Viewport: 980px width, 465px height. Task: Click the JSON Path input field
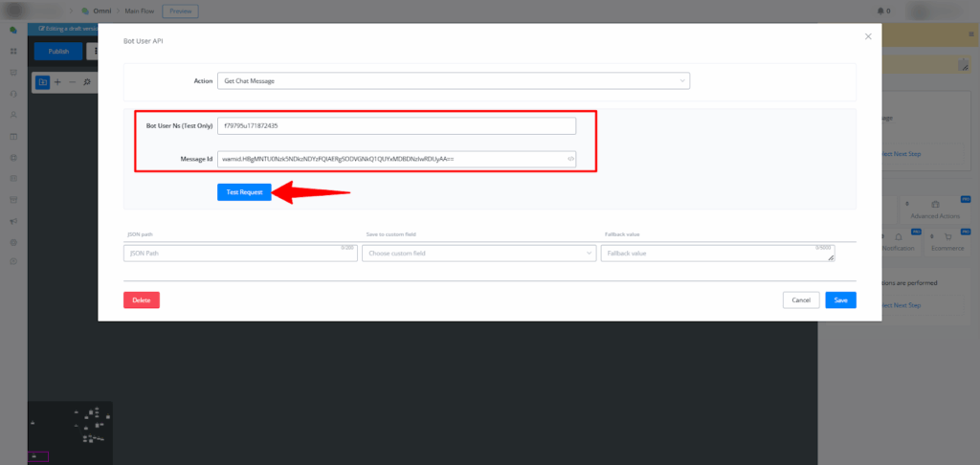(239, 254)
